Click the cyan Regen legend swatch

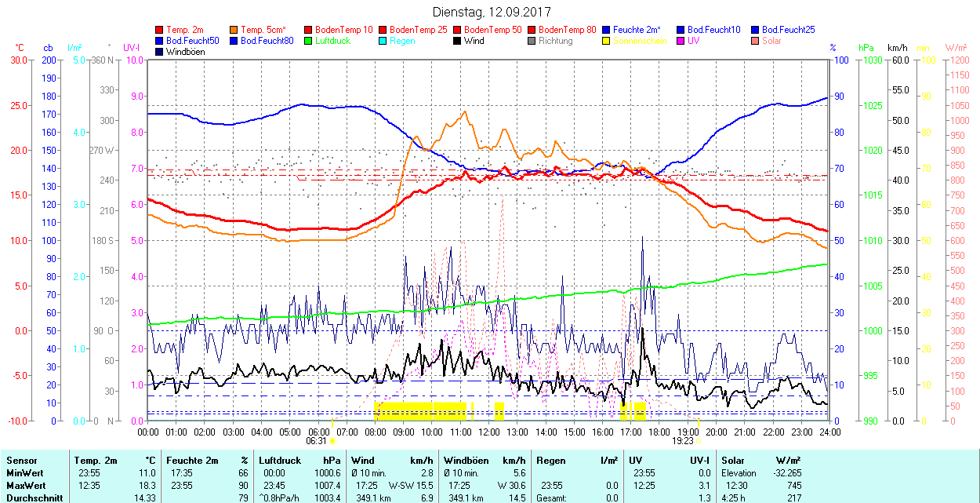(383, 41)
